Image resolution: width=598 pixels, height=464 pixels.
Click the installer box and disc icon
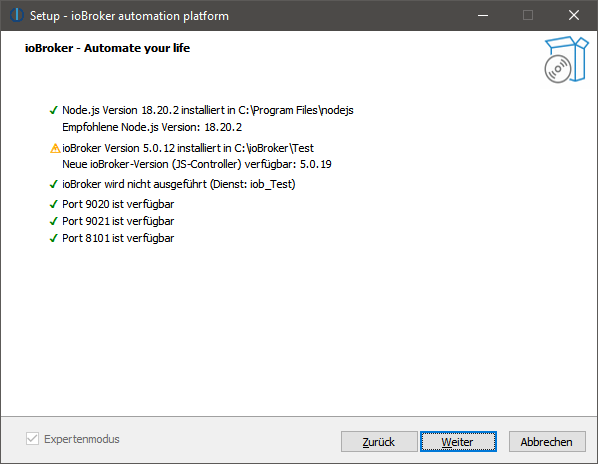pos(566,59)
